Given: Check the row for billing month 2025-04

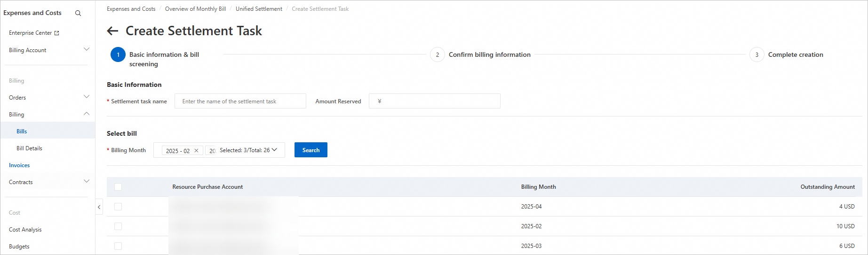Looking at the screenshot, I should tap(118, 207).
